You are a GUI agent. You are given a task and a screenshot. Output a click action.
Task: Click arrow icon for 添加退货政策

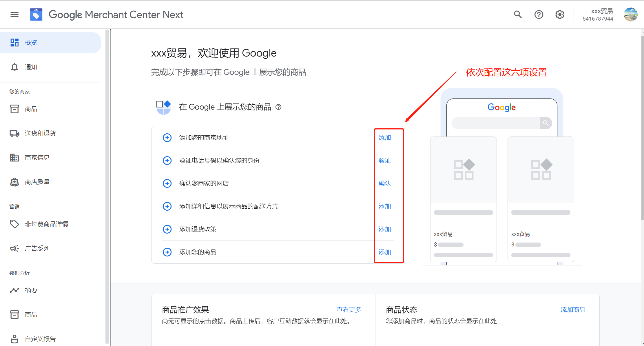click(x=167, y=229)
